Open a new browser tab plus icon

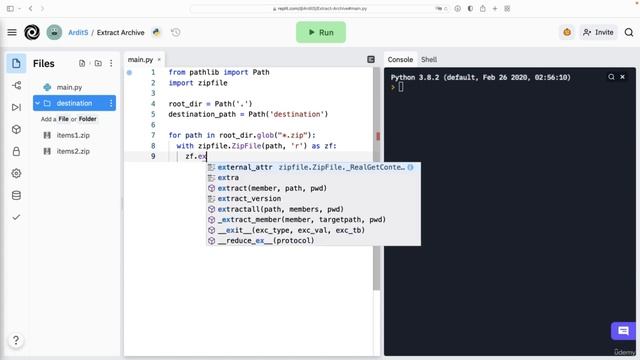click(495, 8)
